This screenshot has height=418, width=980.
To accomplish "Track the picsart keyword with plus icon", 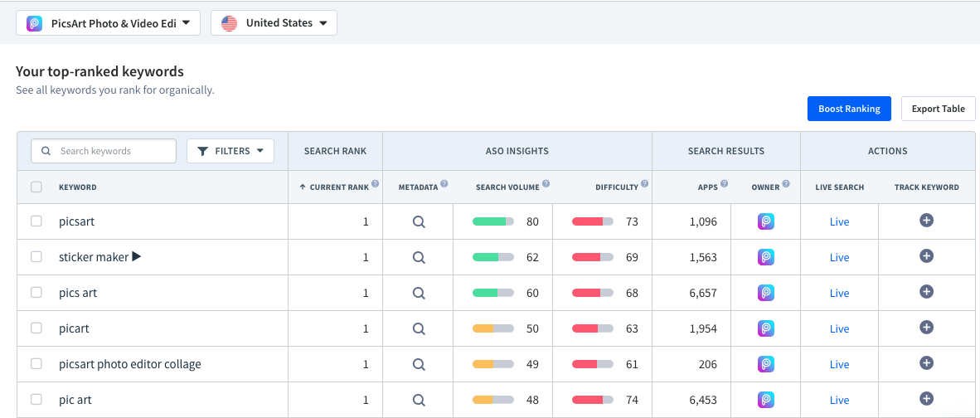I will click(x=926, y=220).
